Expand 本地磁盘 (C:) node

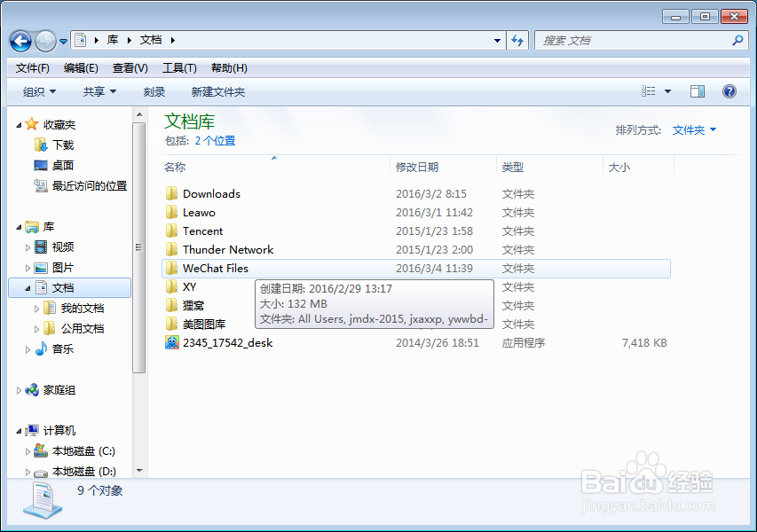coord(28,451)
